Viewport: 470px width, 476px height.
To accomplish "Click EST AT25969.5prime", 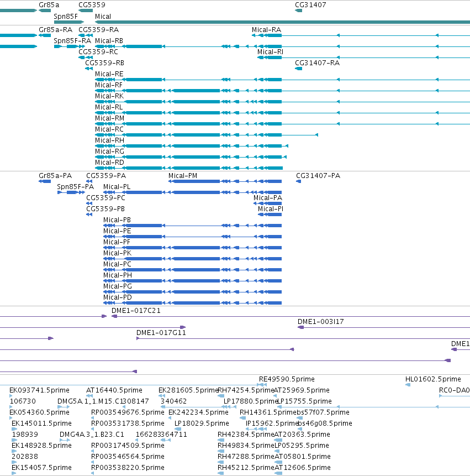I will [x=302, y=390].
